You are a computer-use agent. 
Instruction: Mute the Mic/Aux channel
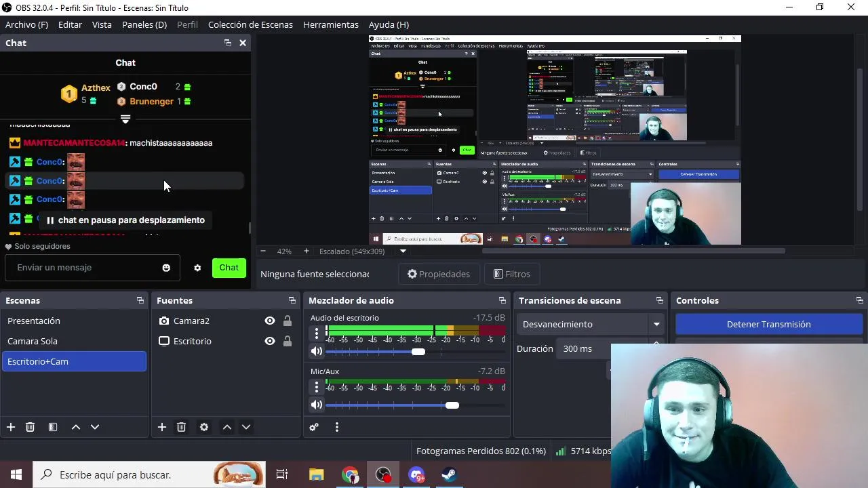pyautogui.click(x=317, y=405)
